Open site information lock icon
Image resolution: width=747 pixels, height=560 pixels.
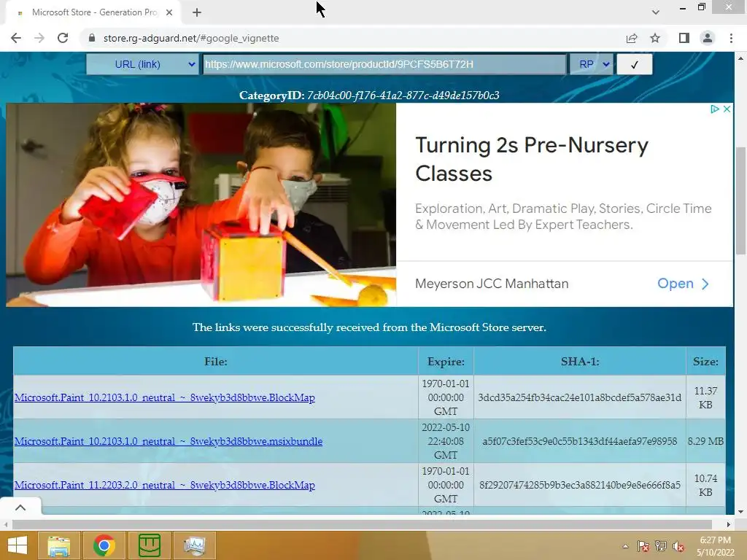(92, 38)
